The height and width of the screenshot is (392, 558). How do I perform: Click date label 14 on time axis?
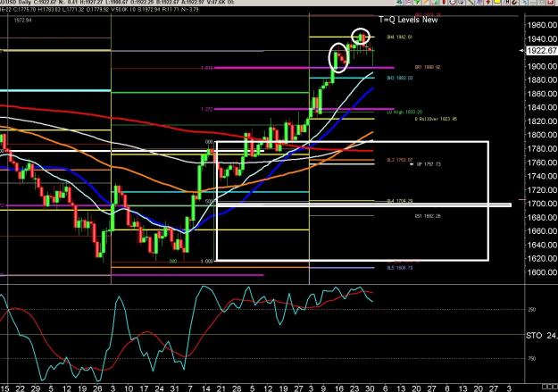(x=205, y=388)
